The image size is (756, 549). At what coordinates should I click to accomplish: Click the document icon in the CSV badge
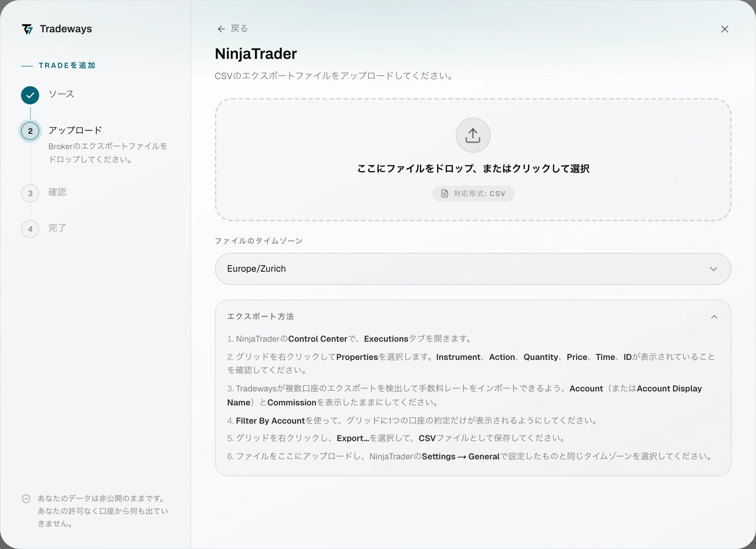pos(445,193)
